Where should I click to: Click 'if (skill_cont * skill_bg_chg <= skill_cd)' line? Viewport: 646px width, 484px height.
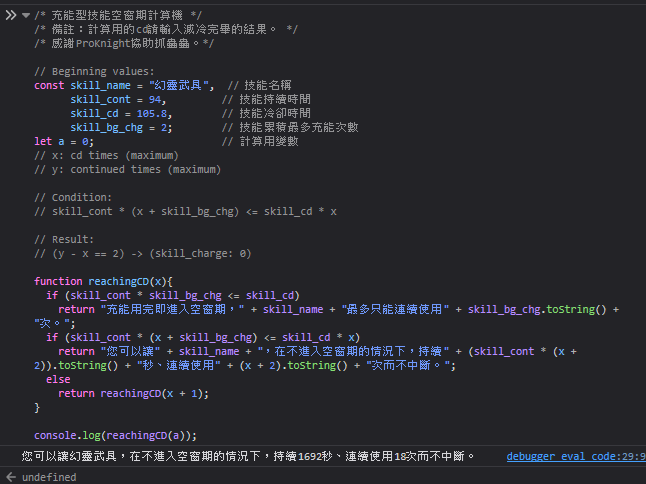pyautogui.click(x=173, y=295)
